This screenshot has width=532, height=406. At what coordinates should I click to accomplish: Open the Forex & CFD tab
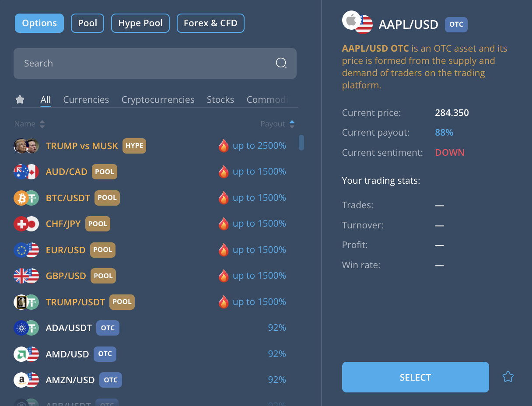tap(210, 23)
